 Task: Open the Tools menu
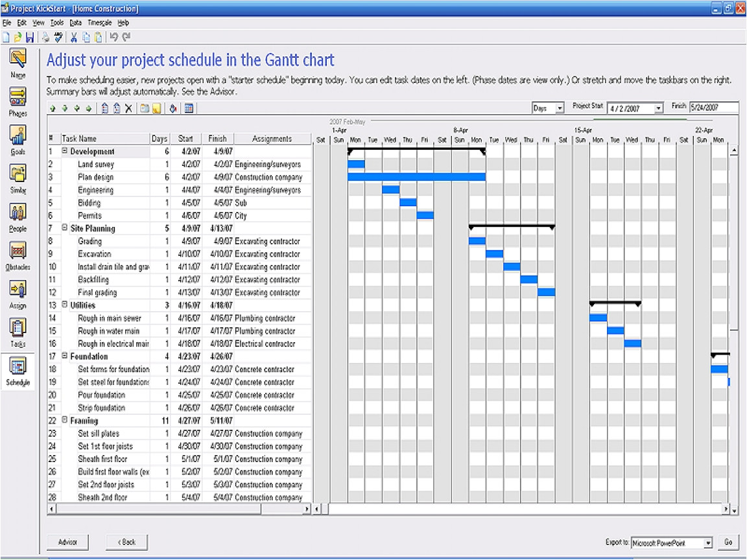[57, 22]
